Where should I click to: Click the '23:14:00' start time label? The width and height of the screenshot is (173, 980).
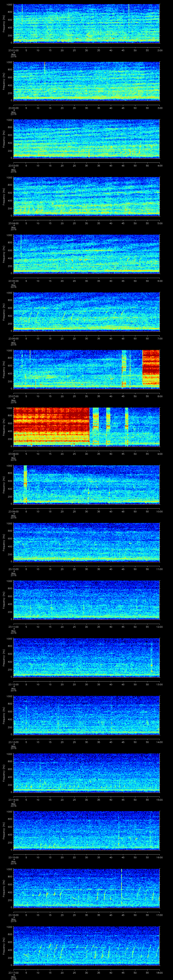(14, 800)
